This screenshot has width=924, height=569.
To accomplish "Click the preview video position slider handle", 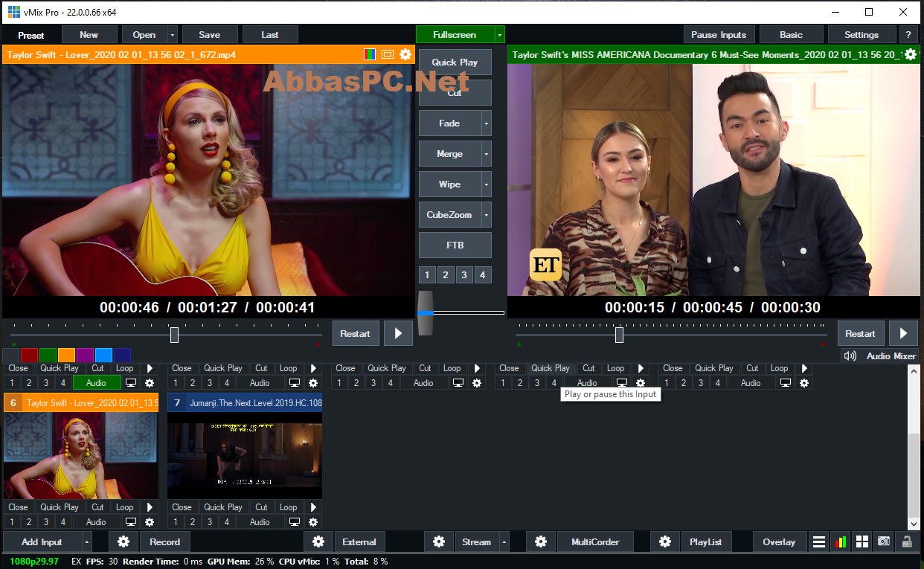I will 174,335.
